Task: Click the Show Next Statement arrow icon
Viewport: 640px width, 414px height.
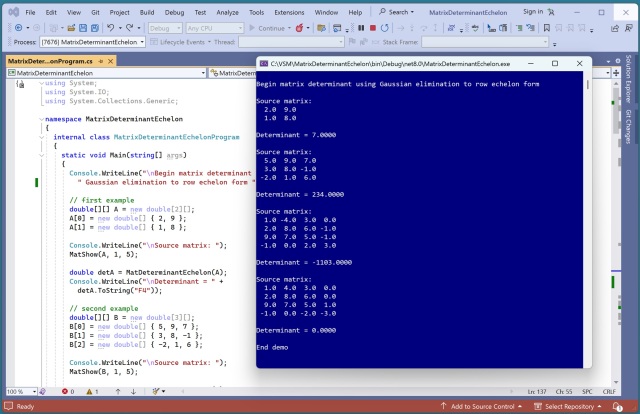Action: (400, 28)
